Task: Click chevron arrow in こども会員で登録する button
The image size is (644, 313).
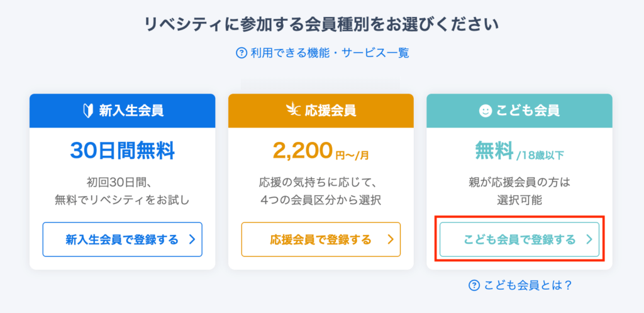Action: 589,239
